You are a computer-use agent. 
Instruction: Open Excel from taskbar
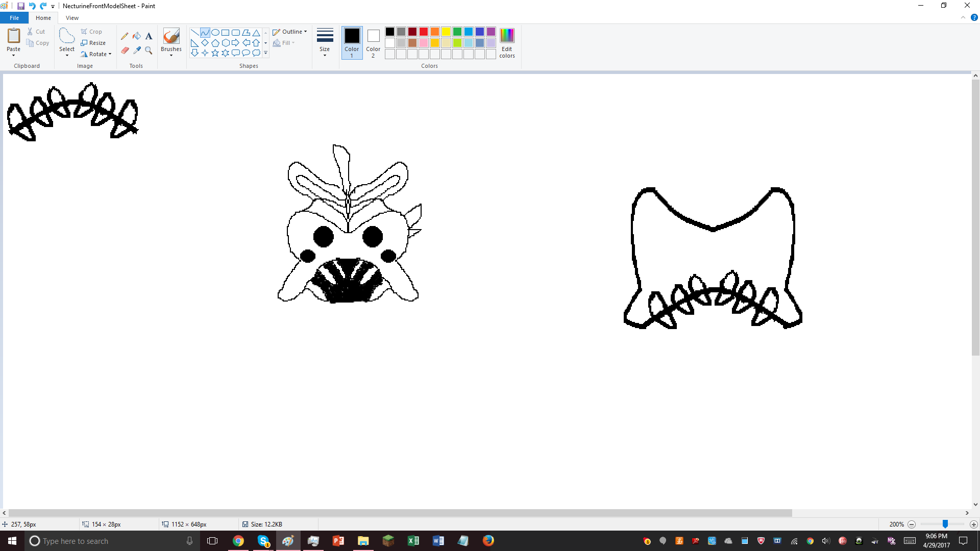click(413, 541)
